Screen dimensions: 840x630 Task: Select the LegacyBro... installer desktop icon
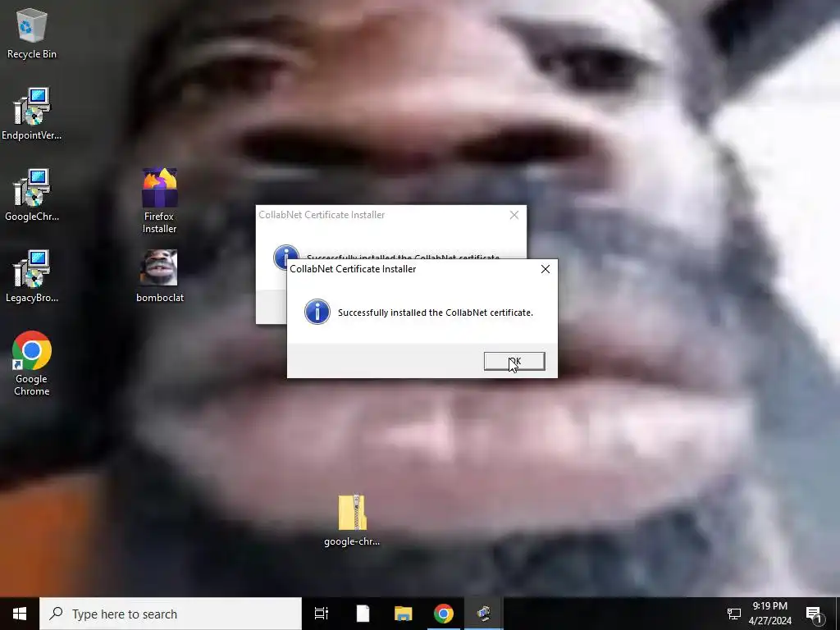click(32, 276)
